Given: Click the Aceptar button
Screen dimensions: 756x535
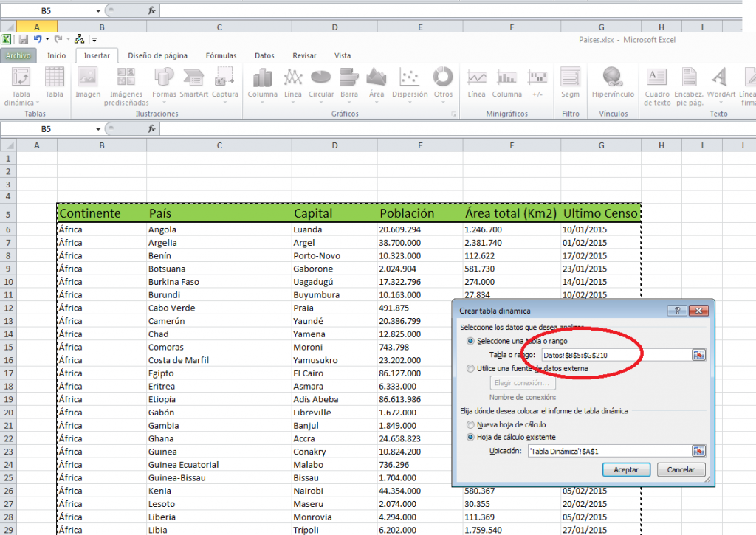Looking at the screenshot, I should [x=626, y=470].
